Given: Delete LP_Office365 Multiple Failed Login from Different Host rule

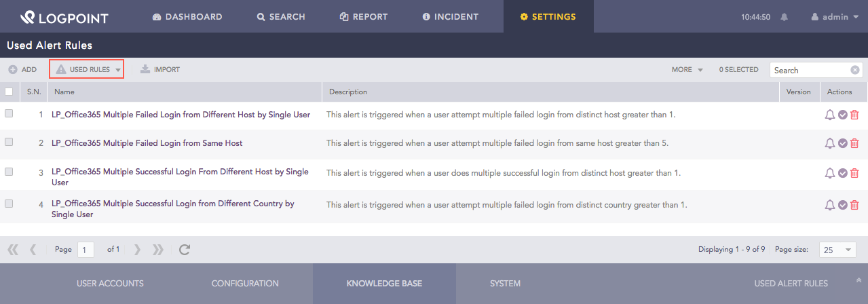Looking at the screenshot, I should click(854, 115).
